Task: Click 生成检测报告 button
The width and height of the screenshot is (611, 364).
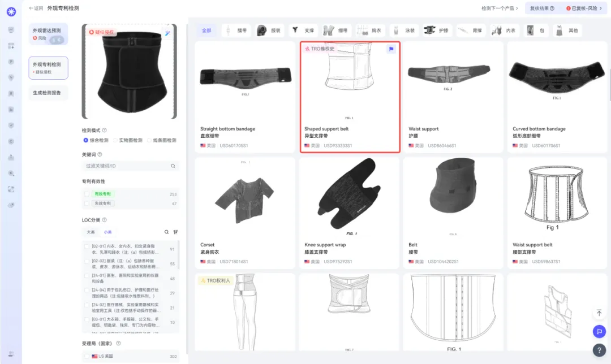Action: [48, 93]
